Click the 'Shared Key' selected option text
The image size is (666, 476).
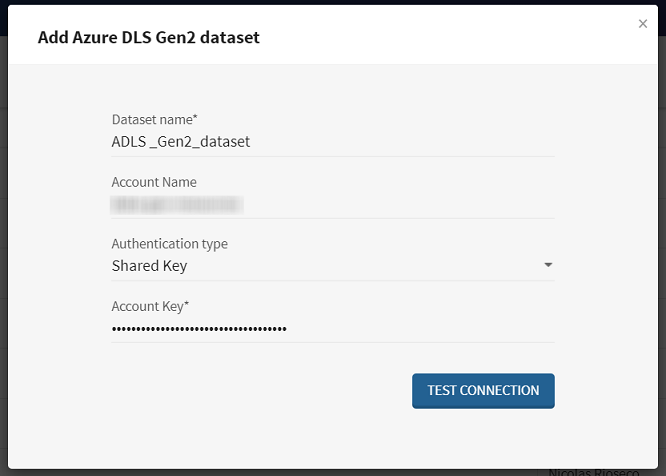149,266
